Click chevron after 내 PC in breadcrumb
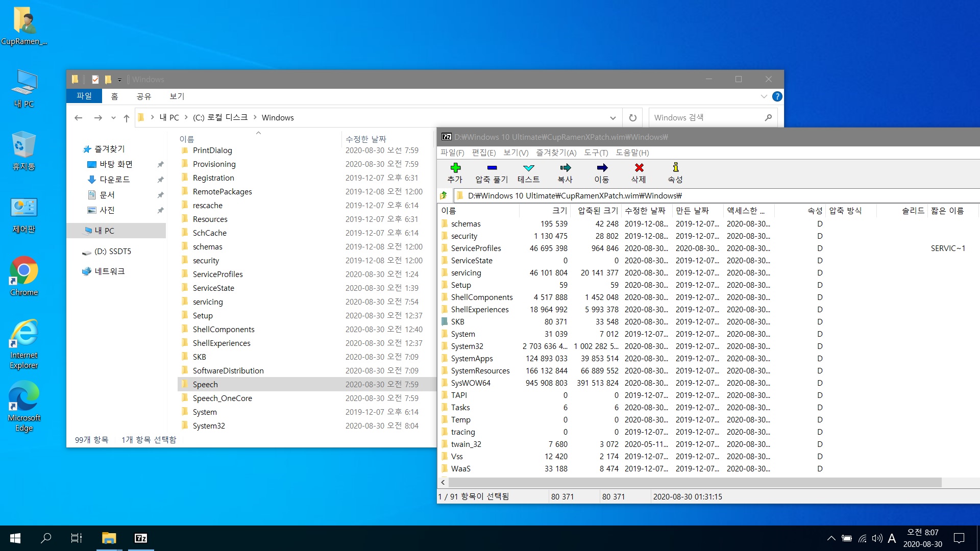Viewport: 980px width, 551px height. coord(186,117)
